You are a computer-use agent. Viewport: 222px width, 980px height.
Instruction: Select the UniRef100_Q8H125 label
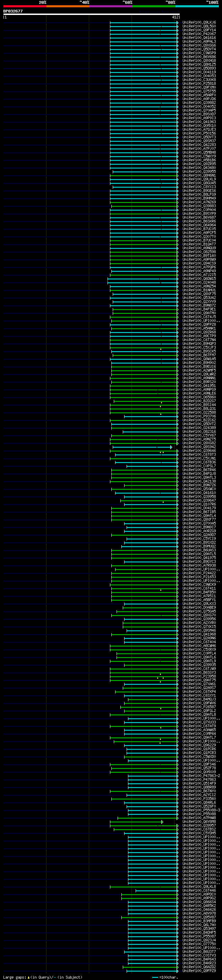tap(199, 64)
